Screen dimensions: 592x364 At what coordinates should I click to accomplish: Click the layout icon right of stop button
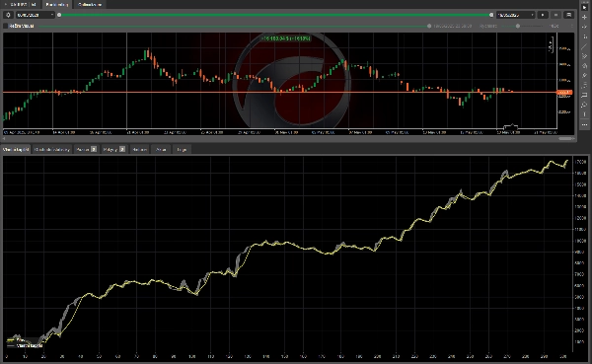point(568,15)
